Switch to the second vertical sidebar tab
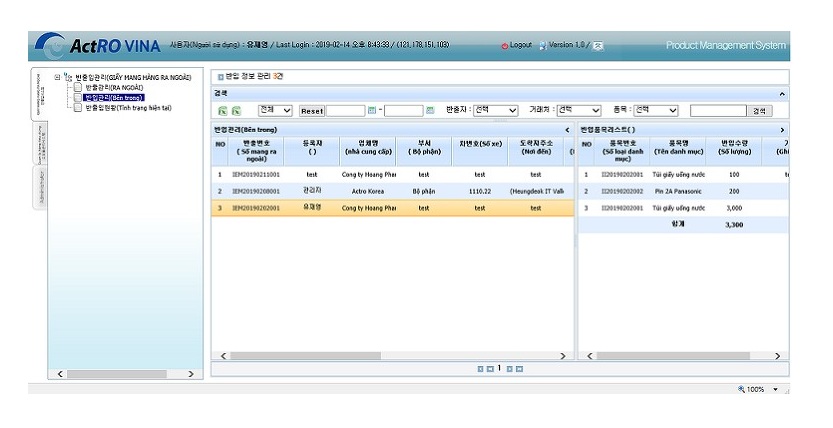 click(40, 143)
